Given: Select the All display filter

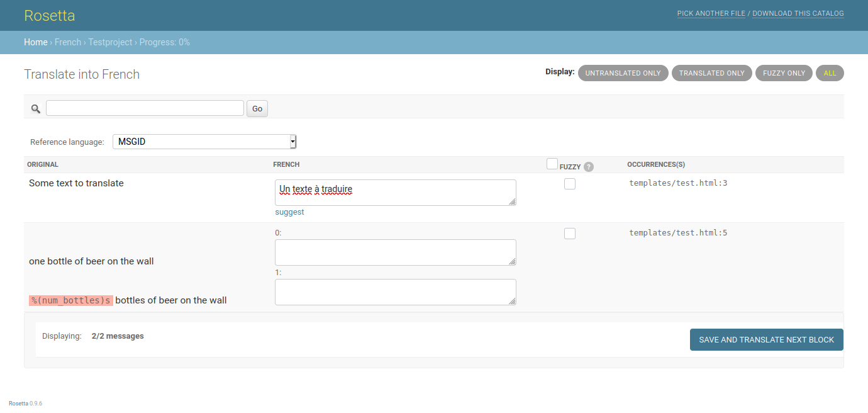Looking at the screenshot, I should pos(830,73).
